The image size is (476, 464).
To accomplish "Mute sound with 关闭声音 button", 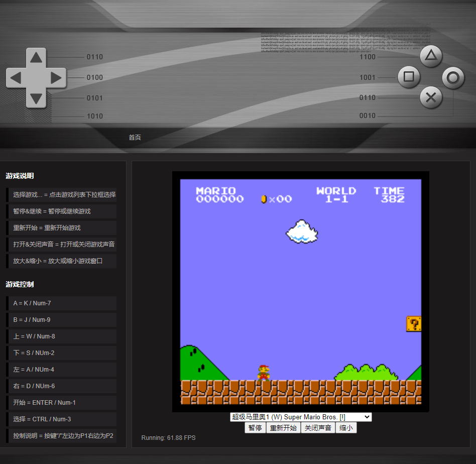I will coord(318,428).
